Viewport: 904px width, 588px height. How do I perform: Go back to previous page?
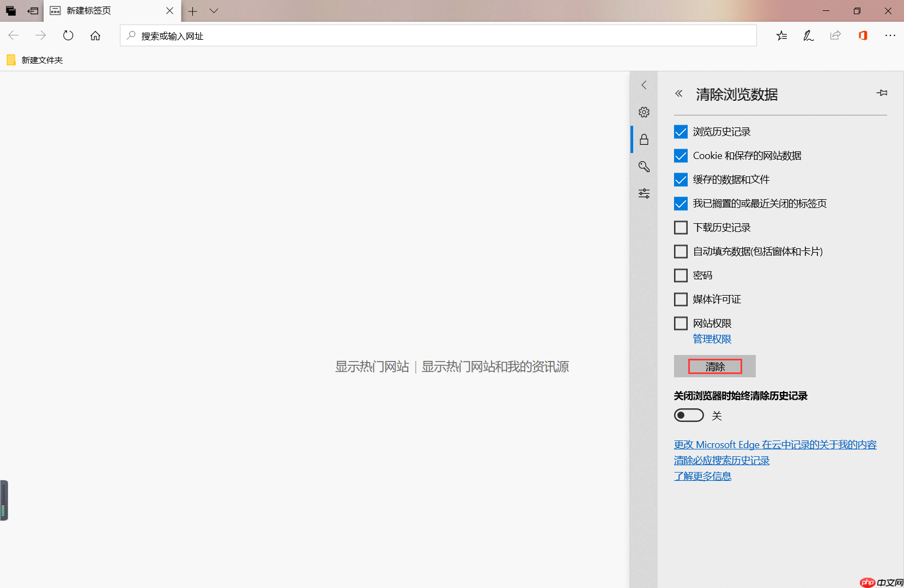pyautogui.click(x=14, y=35)
